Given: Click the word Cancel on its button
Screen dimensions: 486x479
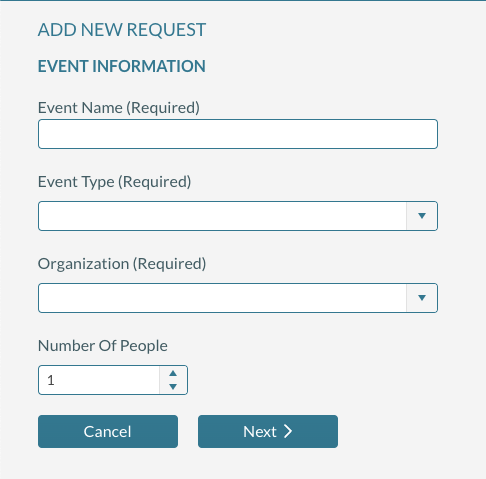Looking at the screenshot, I should [x=107, y=432].
